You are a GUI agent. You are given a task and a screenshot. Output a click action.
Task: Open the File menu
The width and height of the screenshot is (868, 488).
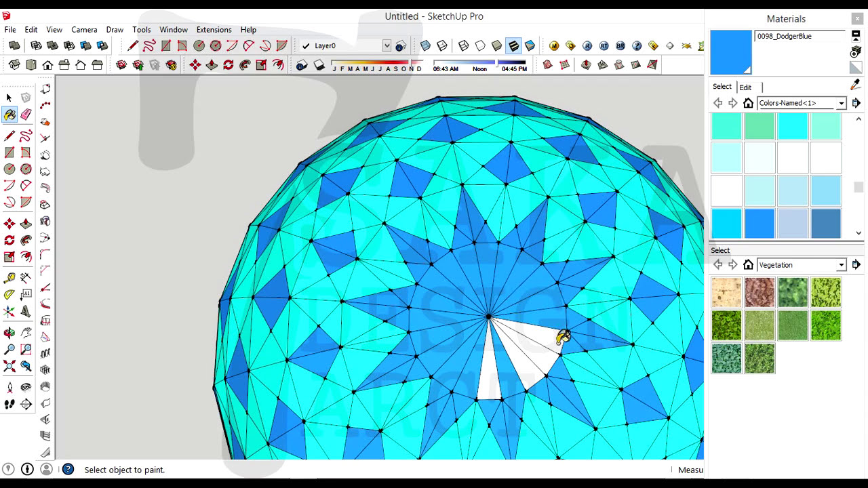click(10, 29)
